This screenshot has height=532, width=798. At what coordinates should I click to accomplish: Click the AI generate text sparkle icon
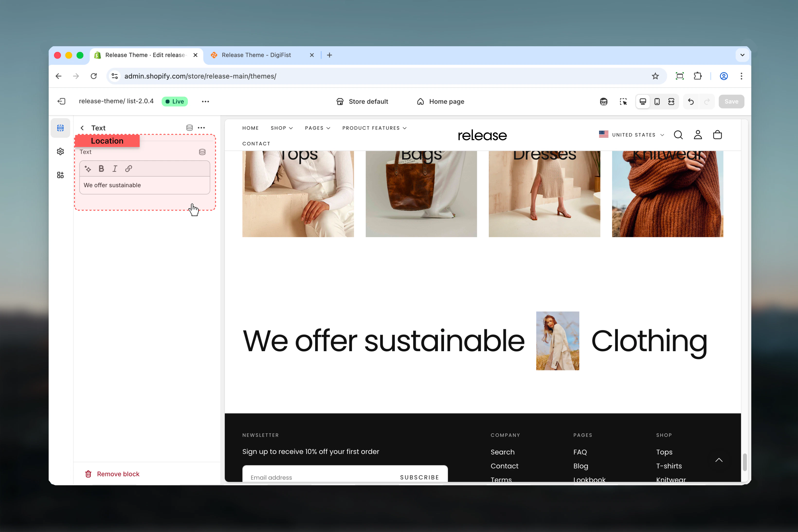coord(88,169)
